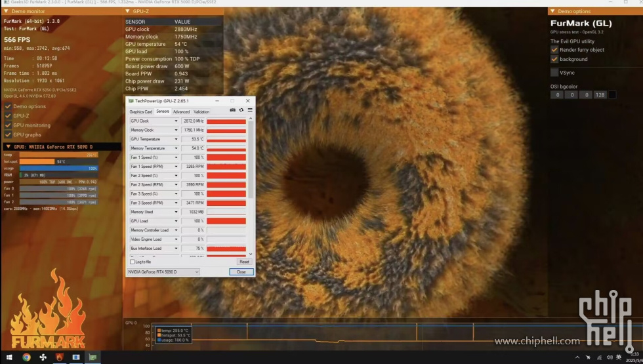Click the GPU 0 graph legend box

pyautogui.click(x=173, y=335)
